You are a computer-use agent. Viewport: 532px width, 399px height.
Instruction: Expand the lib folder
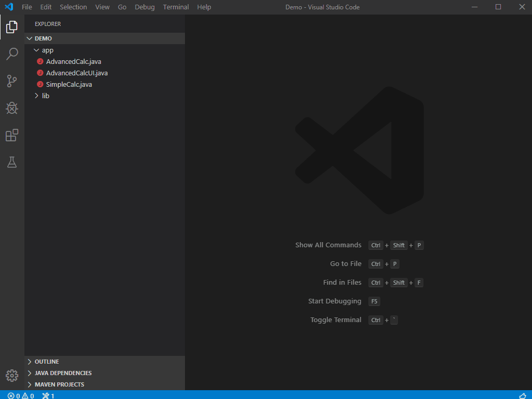(x=45, y=96)
